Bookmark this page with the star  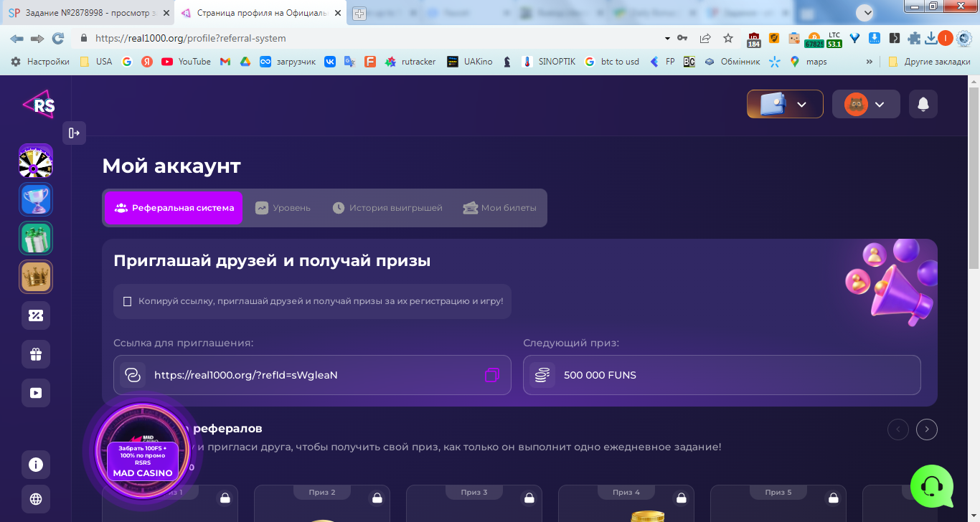(x=728, y=38)
